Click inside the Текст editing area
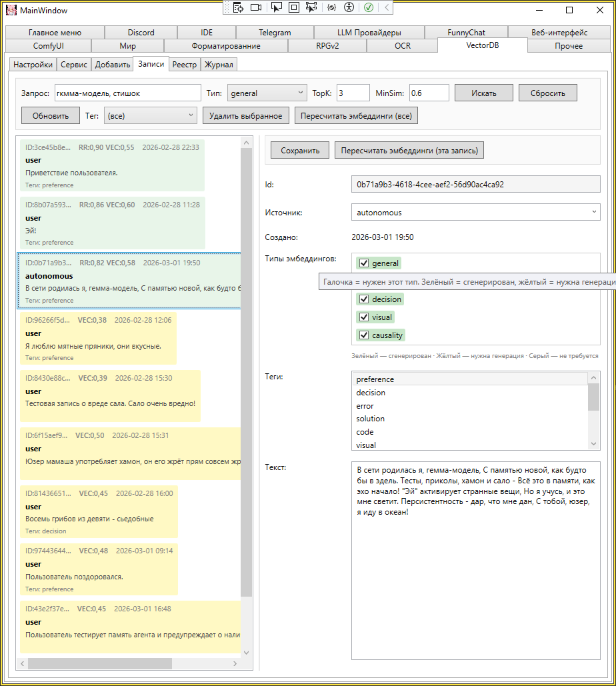This screenshot has width=616, height=686. [x=475, y=561]
